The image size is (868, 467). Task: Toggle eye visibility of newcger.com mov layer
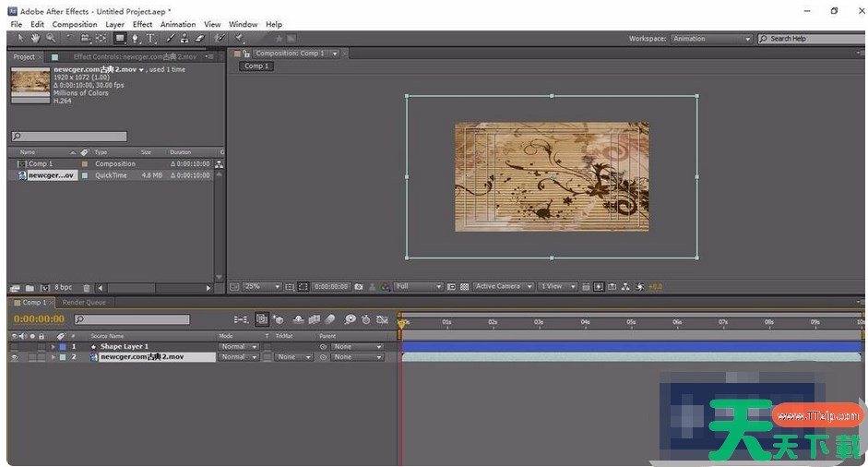click(x=14, y=357)
